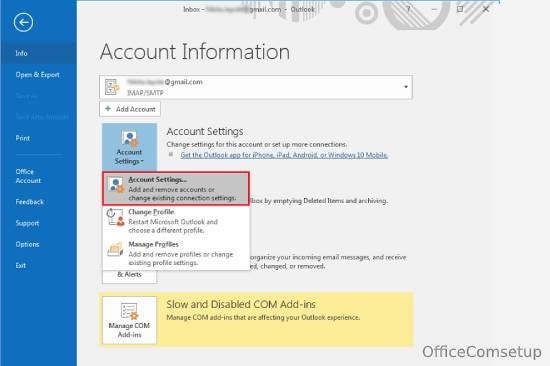
Task: Click the Manage COM Add-ins checklist icon
Action: point(129,311)
